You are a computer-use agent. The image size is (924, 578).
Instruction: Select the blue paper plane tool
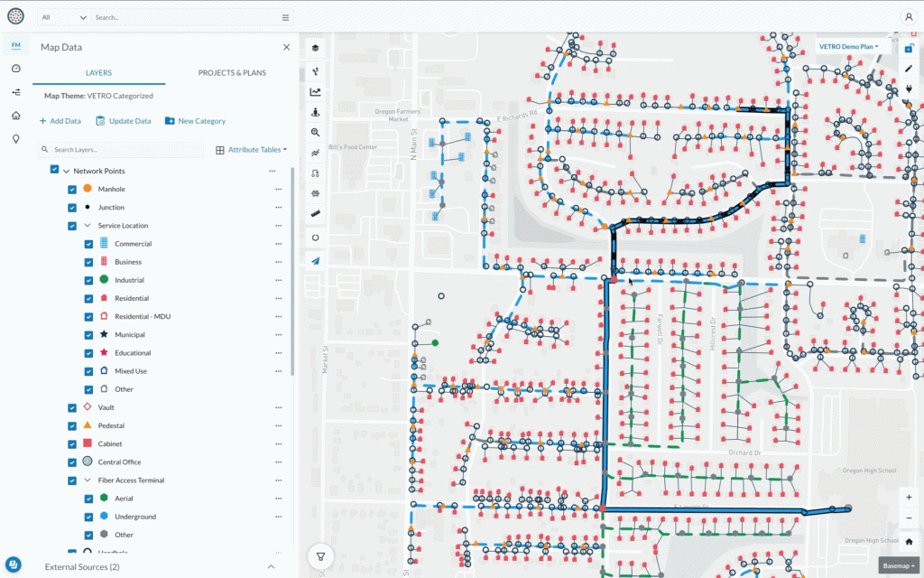click(315, 261)
